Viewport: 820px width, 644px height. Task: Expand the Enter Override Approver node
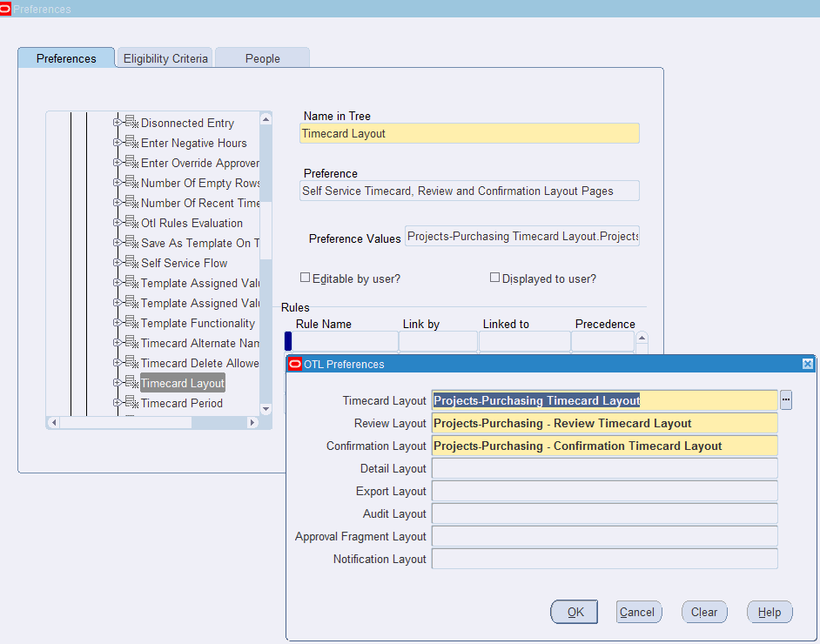[x=118, y=163]
